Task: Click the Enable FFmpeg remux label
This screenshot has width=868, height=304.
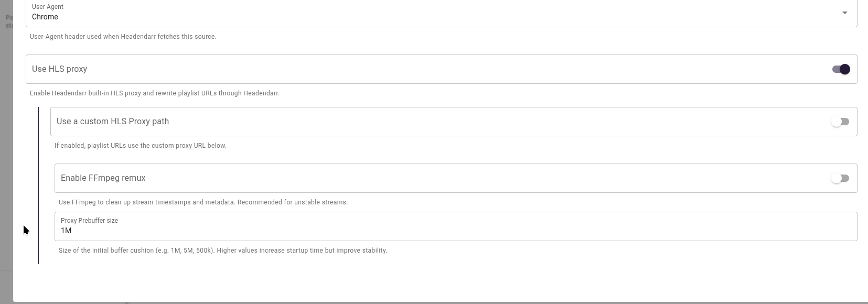Action: click(x=103, y=178)
